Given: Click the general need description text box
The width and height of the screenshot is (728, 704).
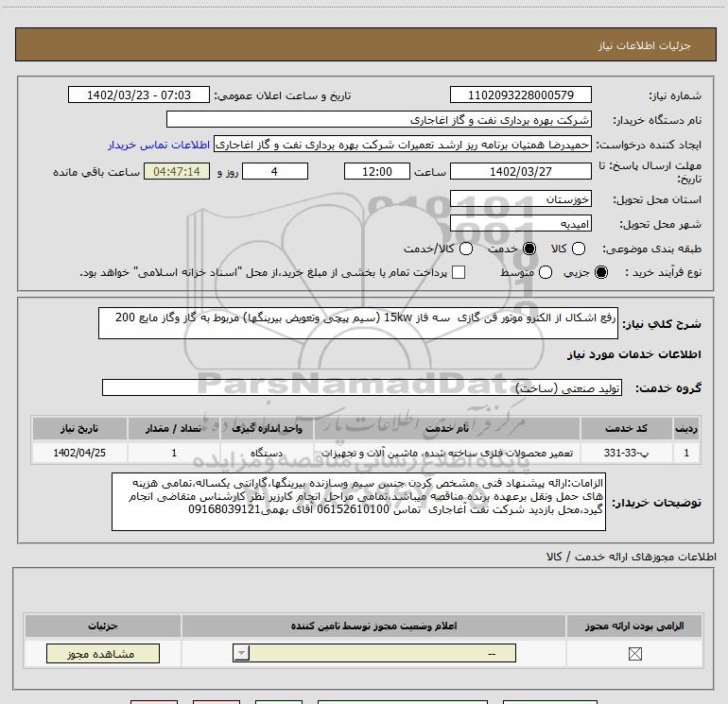Looking at the screenshot, I should pos(358,323).
